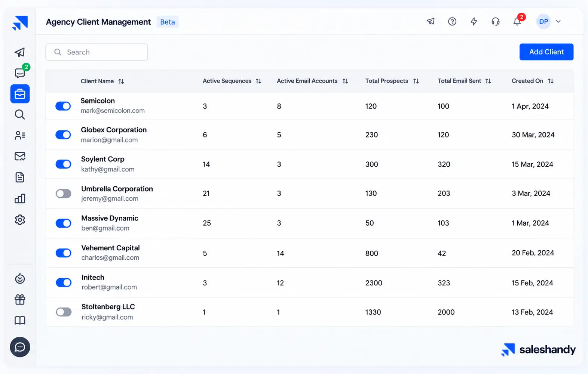Click the paper plane icon in top header
Viewport: 588px width, 374px height.
pos(431,21)
